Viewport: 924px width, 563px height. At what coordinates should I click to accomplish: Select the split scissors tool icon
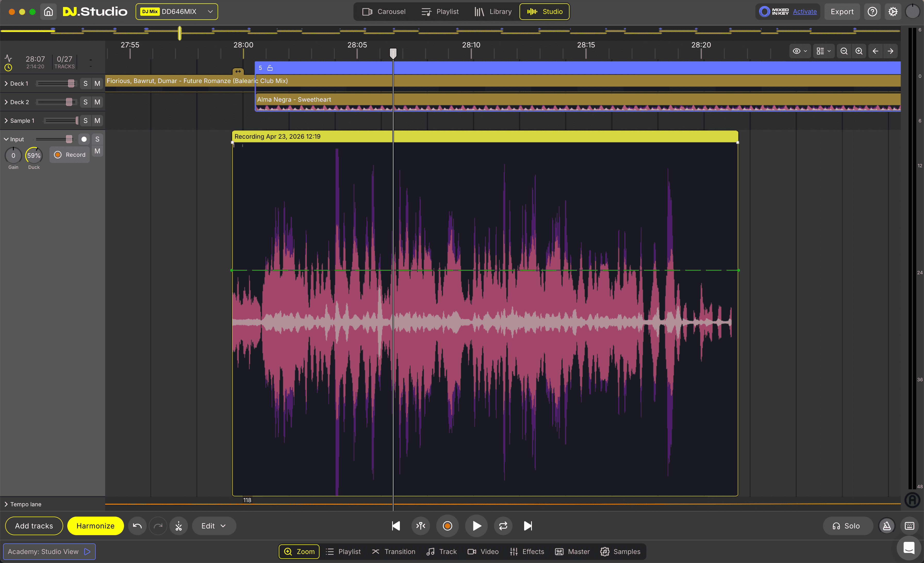(x=178, y=526)
